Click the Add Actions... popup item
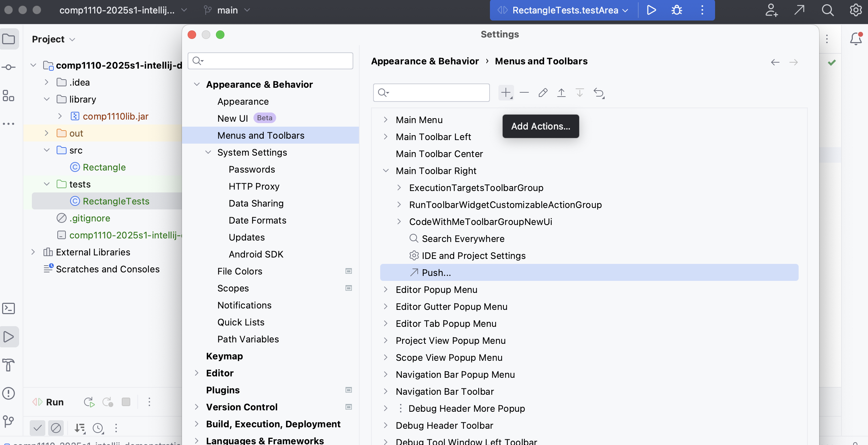The width and height of the screenshot is (868, 445). coord(541,126)
